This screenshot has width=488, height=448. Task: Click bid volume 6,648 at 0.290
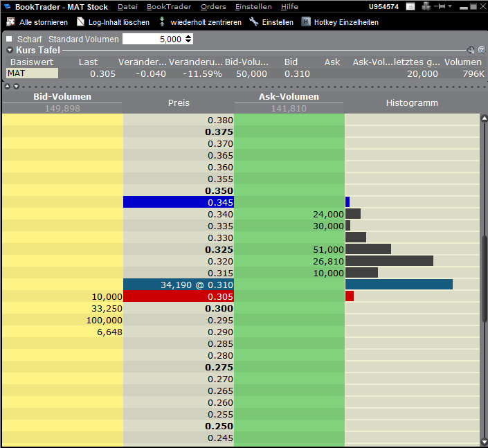click(109, 332)
